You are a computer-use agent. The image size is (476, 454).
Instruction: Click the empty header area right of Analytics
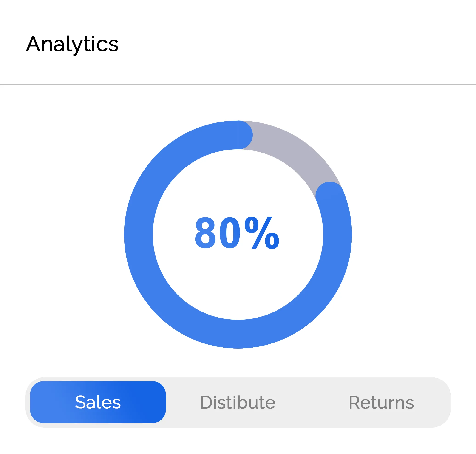tap(290, 44)
